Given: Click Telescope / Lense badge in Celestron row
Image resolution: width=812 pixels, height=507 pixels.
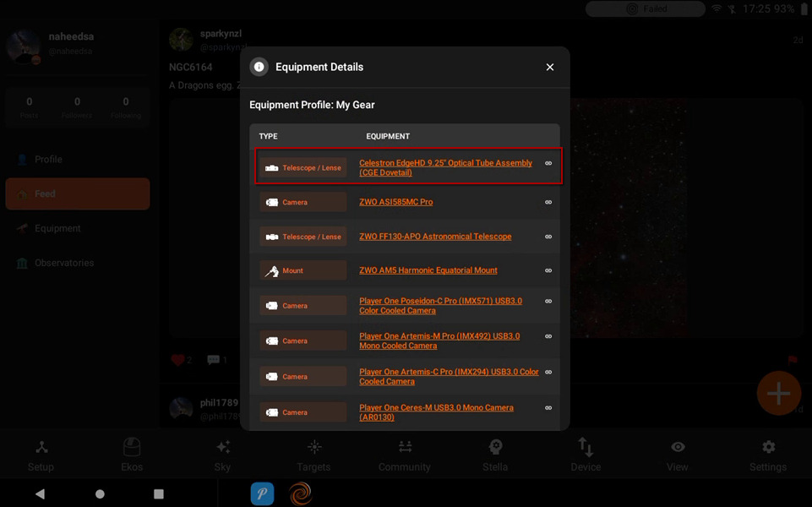Looking at the screenshot, I should point(303,168).
